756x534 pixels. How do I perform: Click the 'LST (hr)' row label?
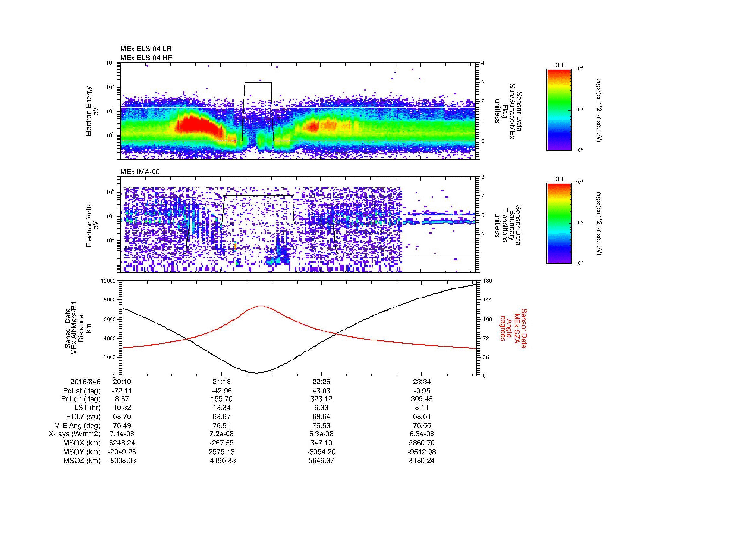click(x=88, y=408)
